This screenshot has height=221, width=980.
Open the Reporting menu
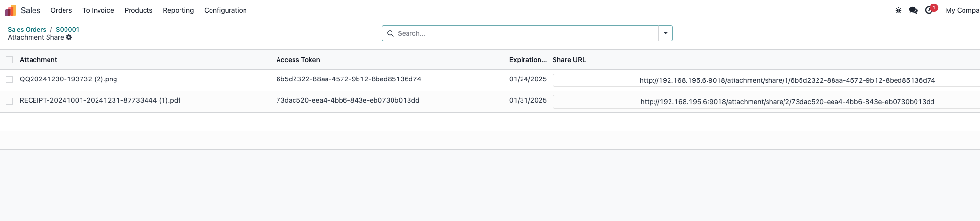[x=178, y=10]
